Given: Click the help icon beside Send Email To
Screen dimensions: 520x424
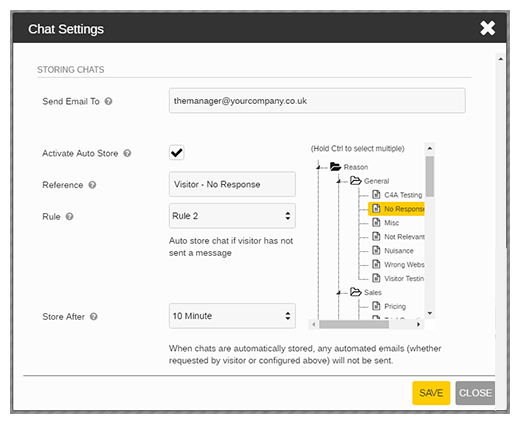Looking at the screenshot, I should point(108,101).
